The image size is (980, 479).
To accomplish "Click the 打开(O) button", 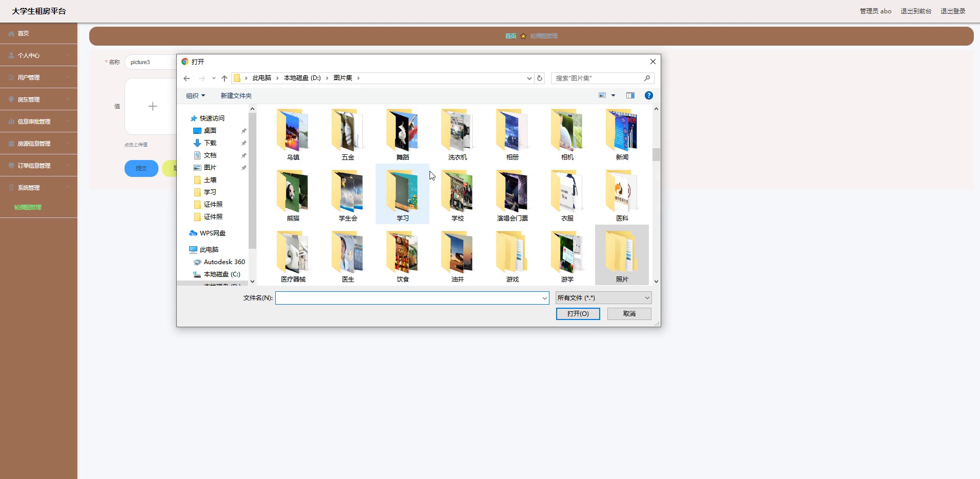I will [578, 314].
